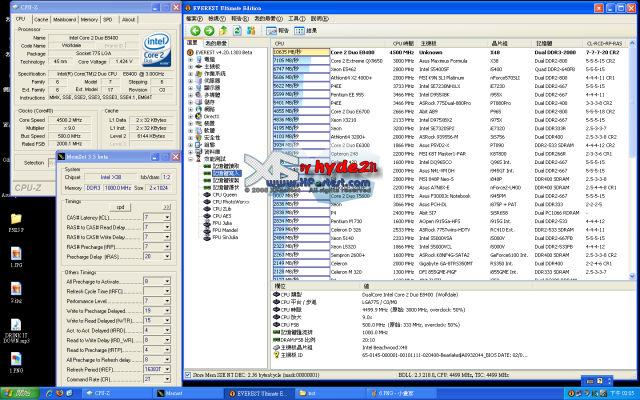This screenshot has height=400, width=640.
Task: Open 1.PNG desktop file icon
Action: pyautogui.click(x=16, y=359)
